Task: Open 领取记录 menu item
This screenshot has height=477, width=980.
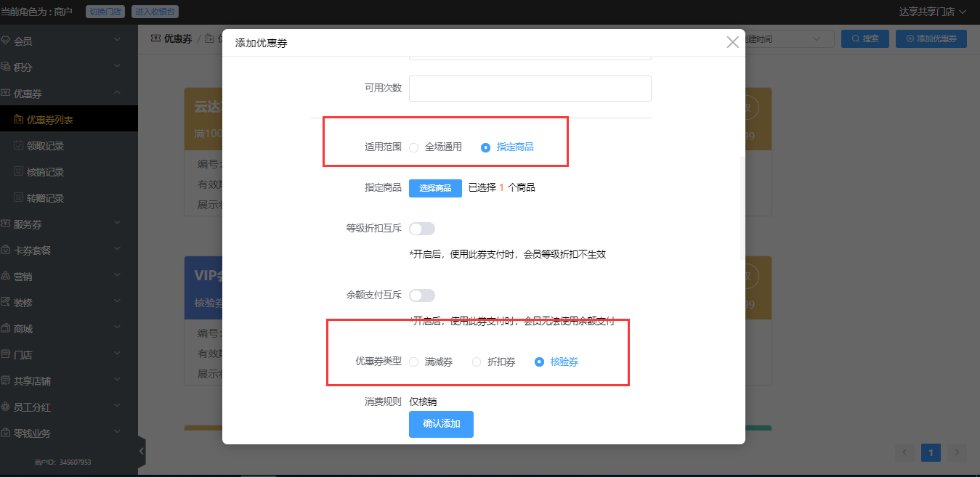Action: [69, 146]
